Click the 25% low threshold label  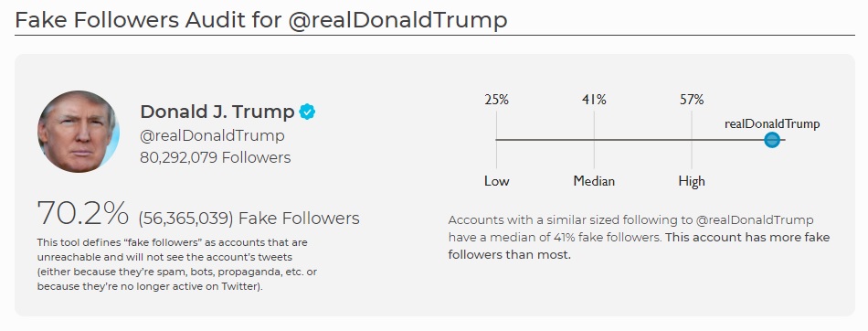(x=496, y=100)
